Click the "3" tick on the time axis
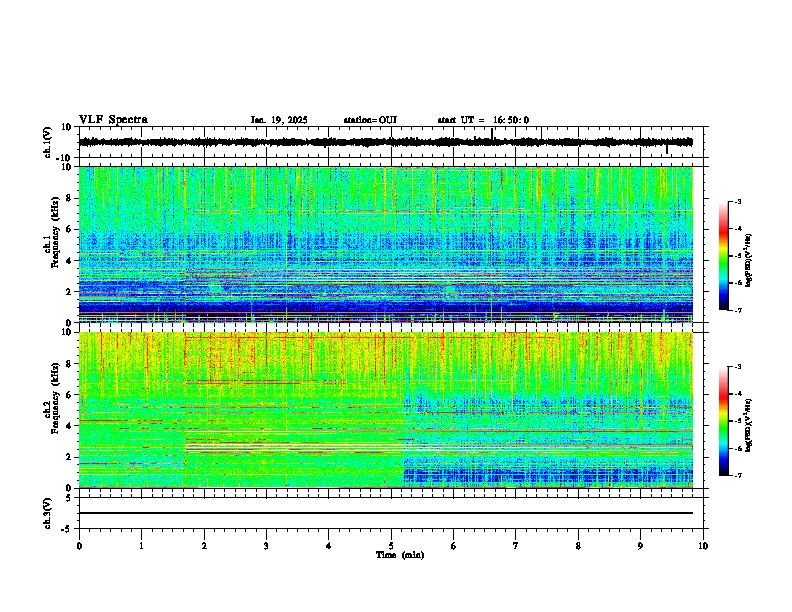The height and width of the screenshot is (612, 792). pos(266,546)
